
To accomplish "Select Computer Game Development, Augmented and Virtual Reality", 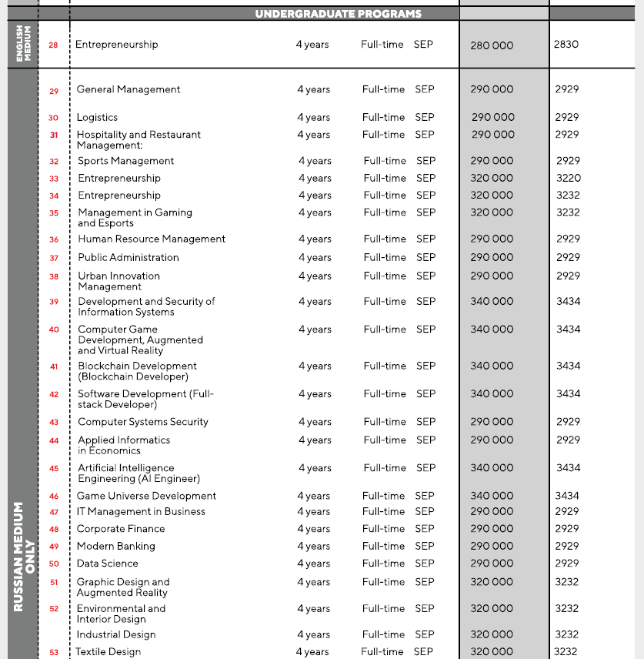I will click(140, 340).
